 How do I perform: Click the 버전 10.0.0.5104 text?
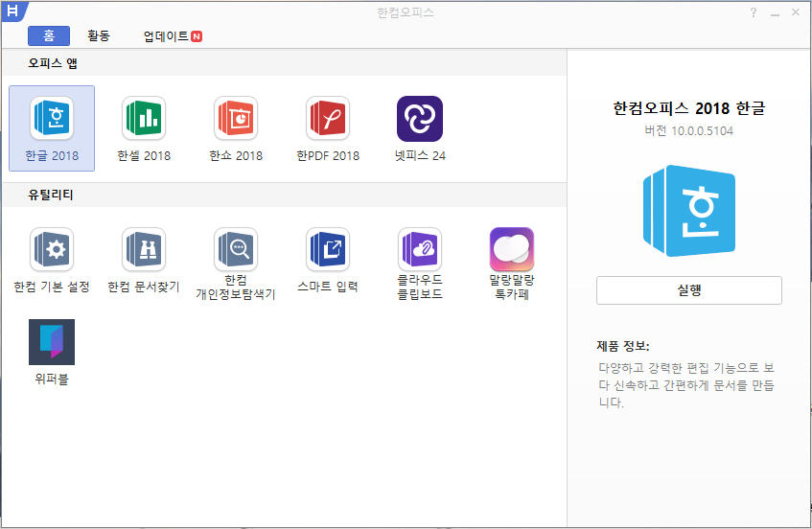point(688,131)
